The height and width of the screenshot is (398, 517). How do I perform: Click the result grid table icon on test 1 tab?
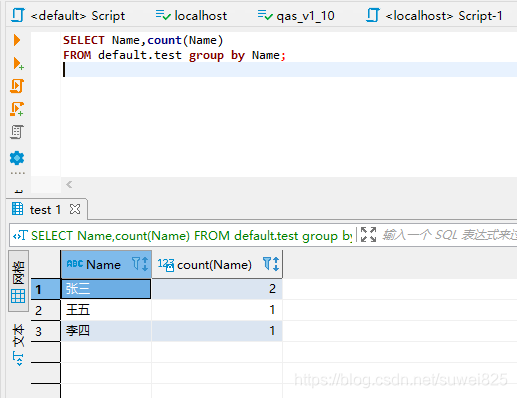point(17,209)
